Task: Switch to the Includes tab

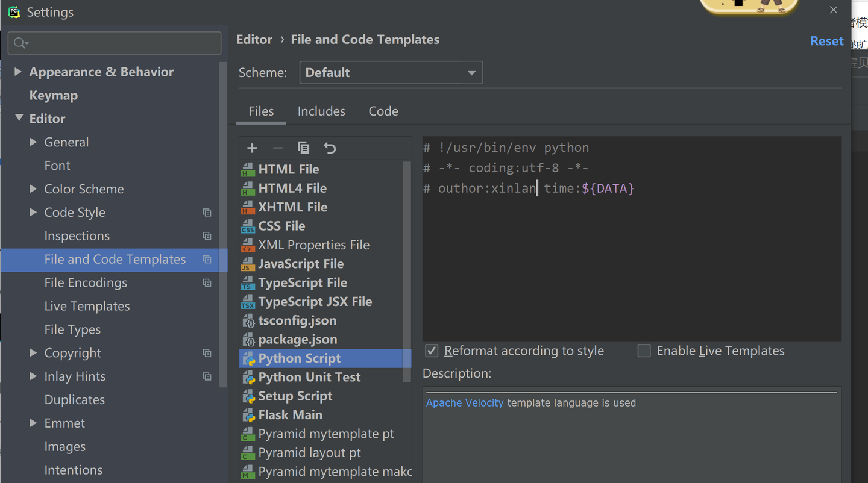Action: (x=321, y=111)
